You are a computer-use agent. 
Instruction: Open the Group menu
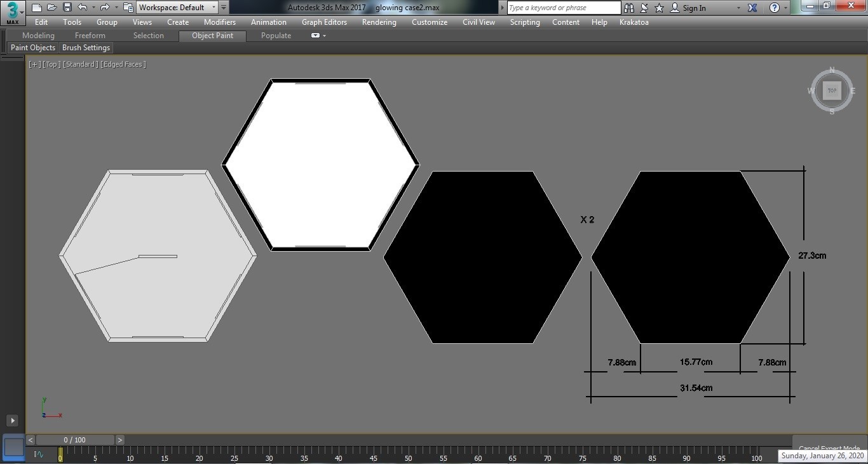pyautogui.click(x=107, y=22)
